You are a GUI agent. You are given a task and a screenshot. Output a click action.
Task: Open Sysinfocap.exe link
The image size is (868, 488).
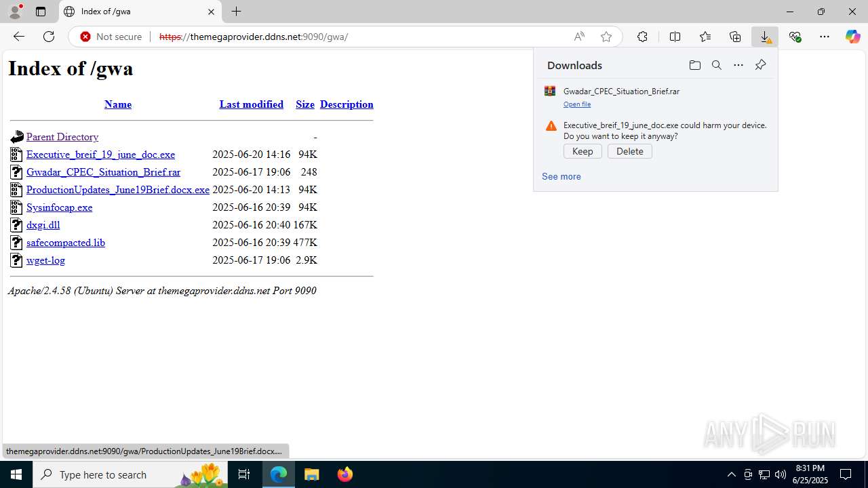point(59,207)
